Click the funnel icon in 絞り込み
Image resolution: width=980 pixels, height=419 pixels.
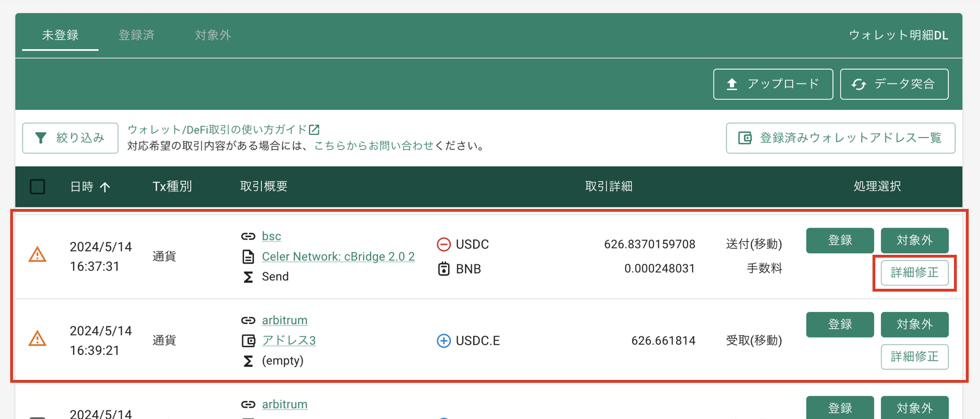(x=41, y=138)
